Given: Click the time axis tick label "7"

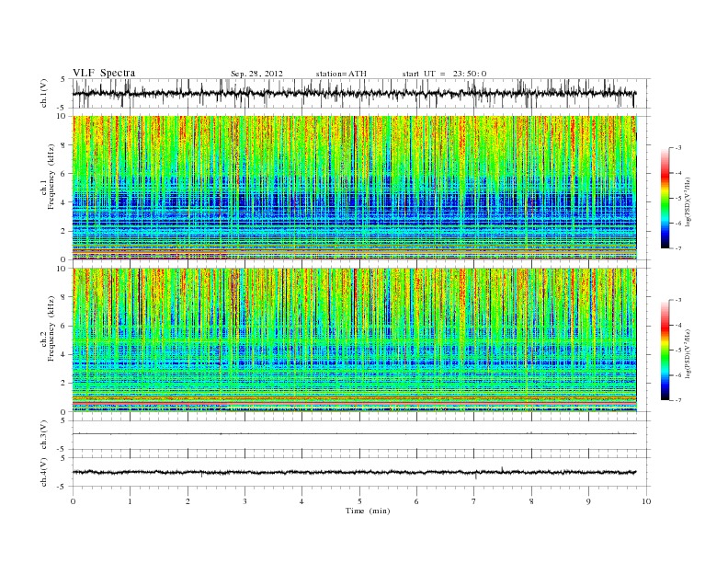Looking at the screenshot, I should point(474,501).
